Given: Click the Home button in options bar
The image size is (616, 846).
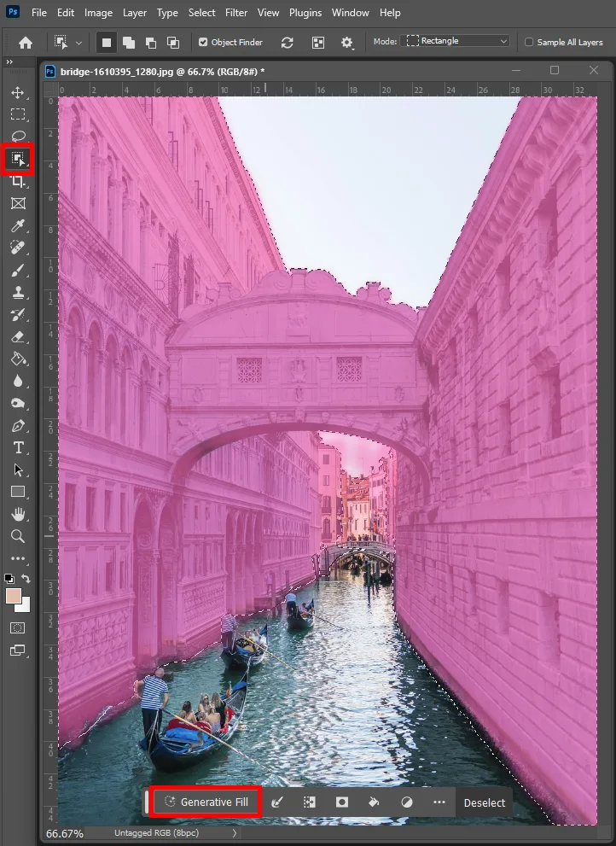Looking at the screenshot, I should (26, 43).
